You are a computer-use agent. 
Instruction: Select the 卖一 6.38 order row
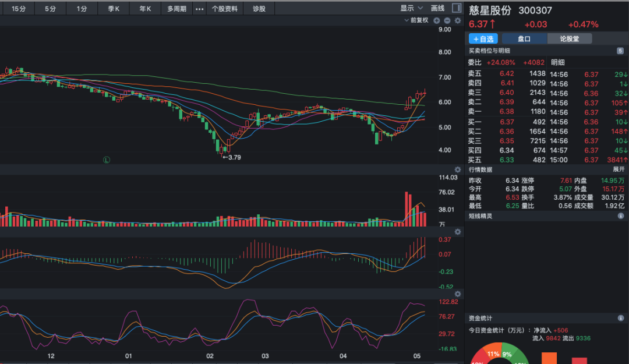point(507,112)
